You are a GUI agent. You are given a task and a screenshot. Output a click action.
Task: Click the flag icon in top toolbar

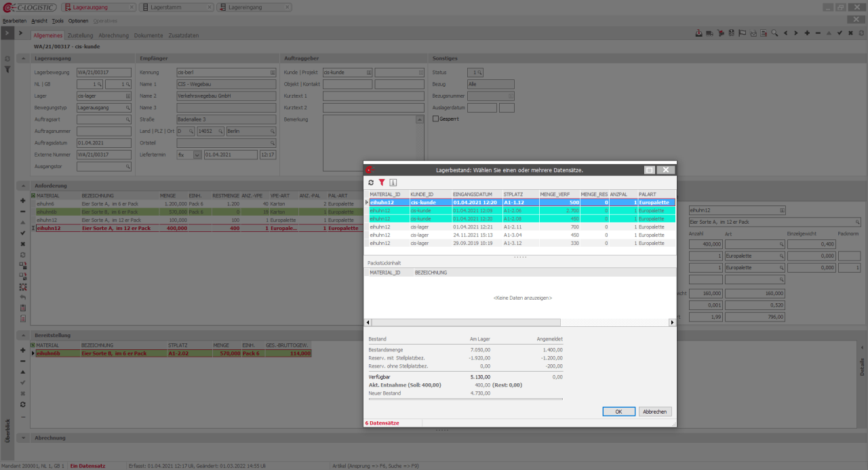tap(742, 33)
